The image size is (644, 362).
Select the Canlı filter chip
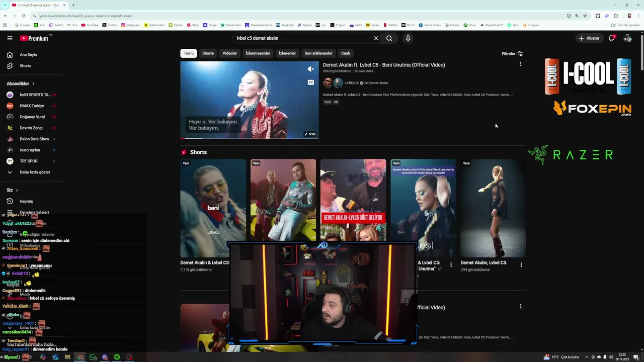346,53
